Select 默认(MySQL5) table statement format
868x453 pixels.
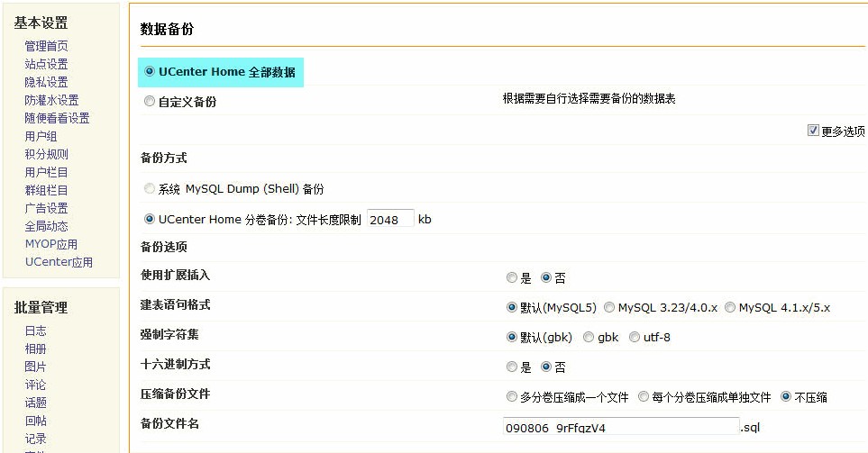click(511, 307)
